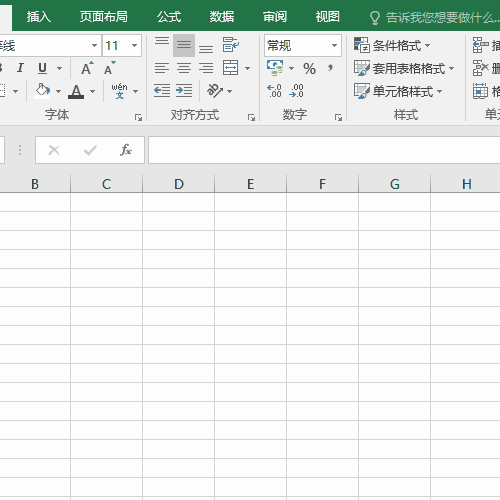Apply font color red A

(x=76, y=91)
